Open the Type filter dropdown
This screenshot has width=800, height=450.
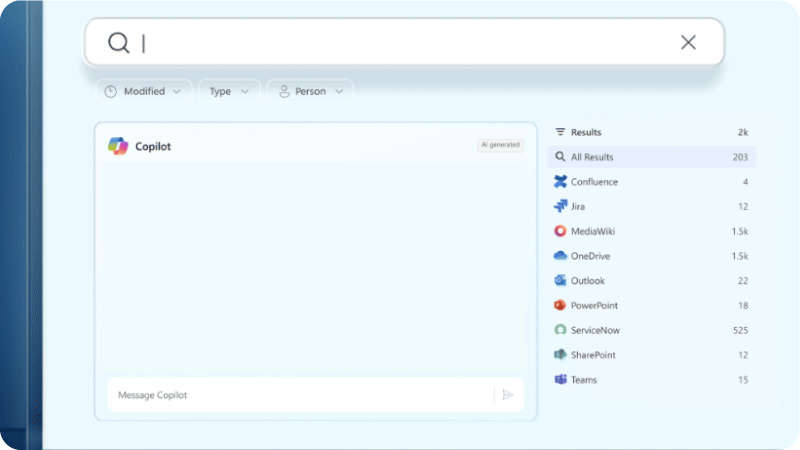(229, 91)
